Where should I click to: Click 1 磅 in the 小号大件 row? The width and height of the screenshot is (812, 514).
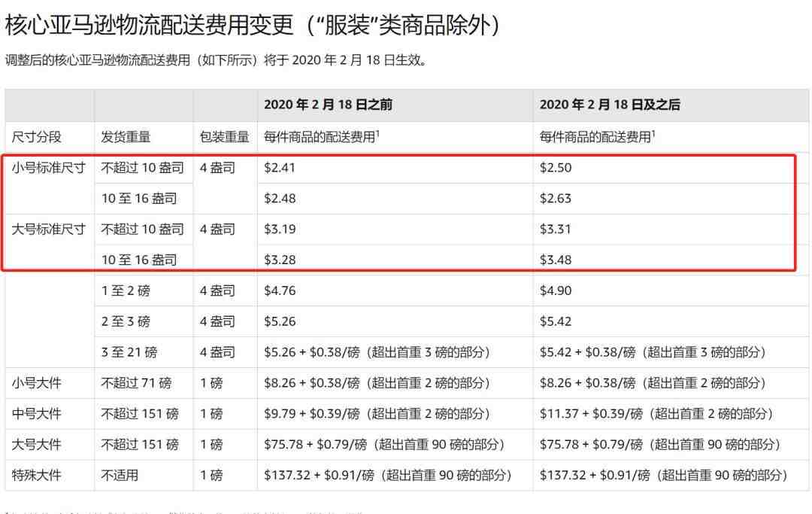211,383
